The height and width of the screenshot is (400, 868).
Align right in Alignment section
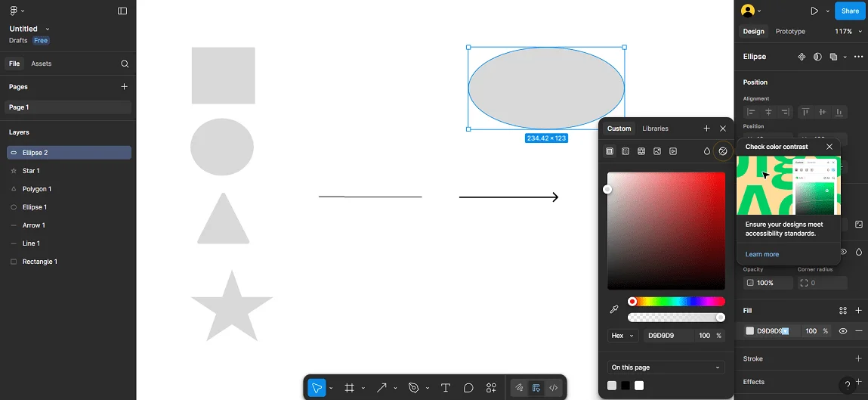point(784,112)
